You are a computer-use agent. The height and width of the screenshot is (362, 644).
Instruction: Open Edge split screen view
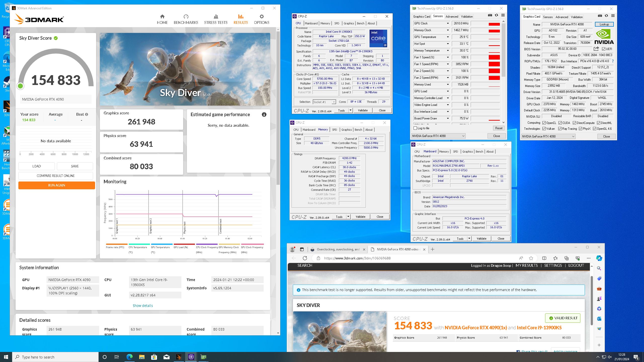544,258
